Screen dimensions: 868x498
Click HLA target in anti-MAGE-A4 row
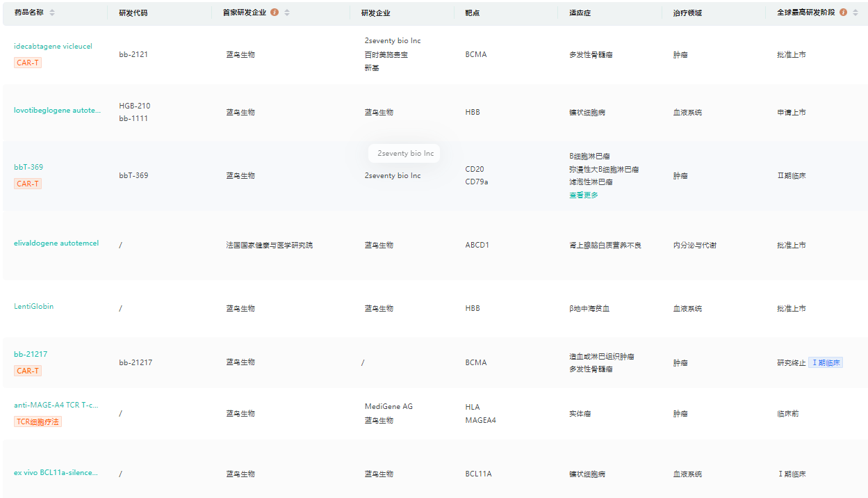pyautogui.click(x=473, y=407)
